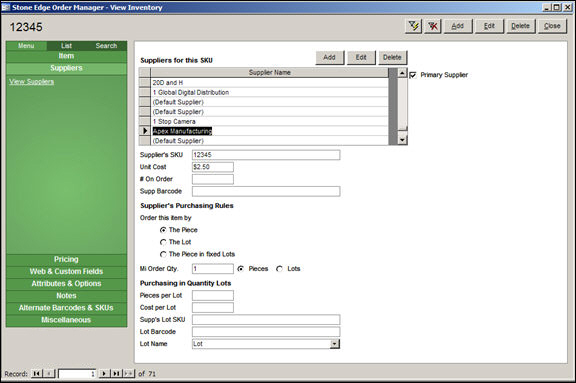Select the Apex Manufacturing row
The image size is (576, 383).
click(269, 131)
